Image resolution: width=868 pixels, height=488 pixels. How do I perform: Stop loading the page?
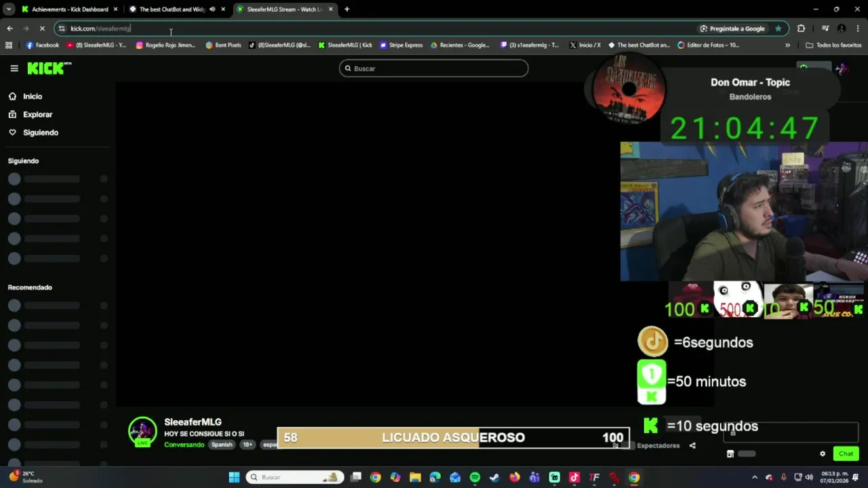42,28
